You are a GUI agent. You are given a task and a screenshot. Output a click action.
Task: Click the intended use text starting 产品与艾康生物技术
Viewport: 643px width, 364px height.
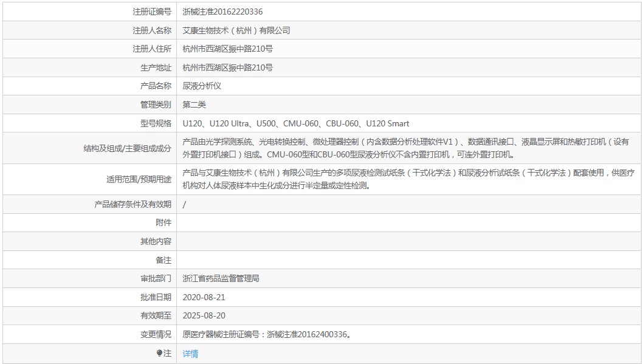click(x=408, y=179)
